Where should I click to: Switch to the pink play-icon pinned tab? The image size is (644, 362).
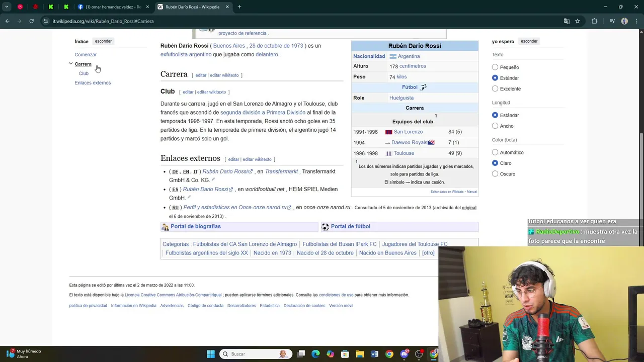pyautogui.click(x=20, y=7)
